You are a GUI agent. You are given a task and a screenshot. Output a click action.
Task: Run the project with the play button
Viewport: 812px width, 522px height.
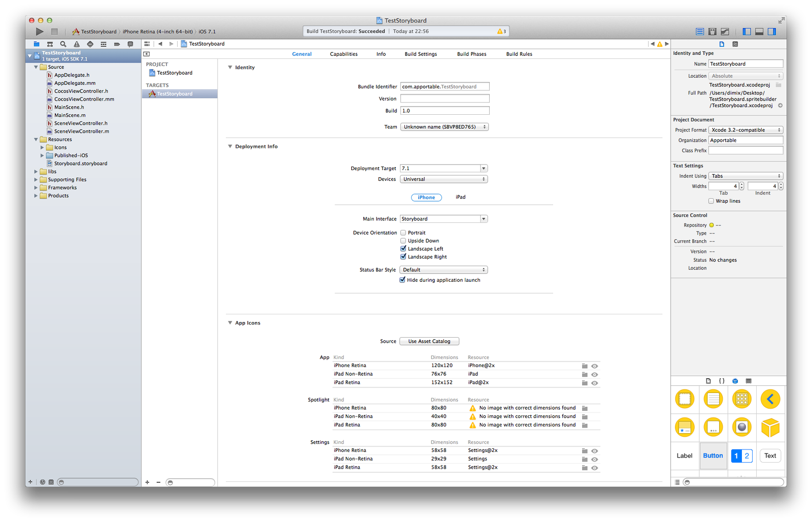[x=40, y=31]
